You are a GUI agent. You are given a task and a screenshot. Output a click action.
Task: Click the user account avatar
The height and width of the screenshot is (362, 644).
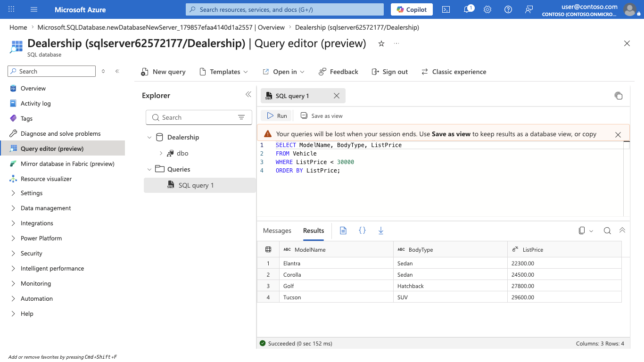point(629,9)
